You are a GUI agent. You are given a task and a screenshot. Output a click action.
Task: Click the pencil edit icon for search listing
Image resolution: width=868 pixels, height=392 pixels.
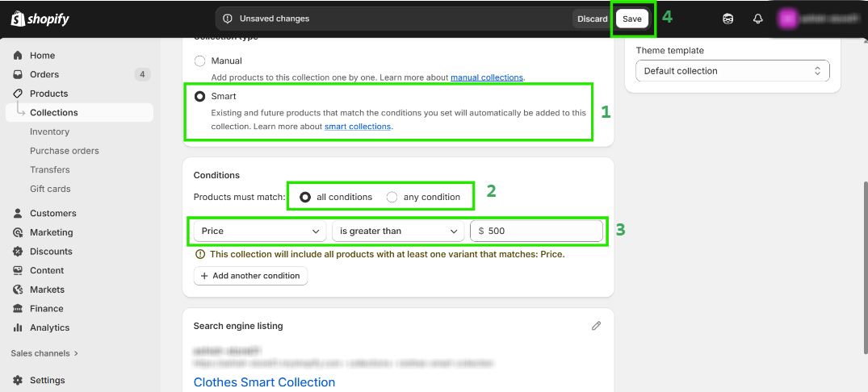tap(596, 326)
